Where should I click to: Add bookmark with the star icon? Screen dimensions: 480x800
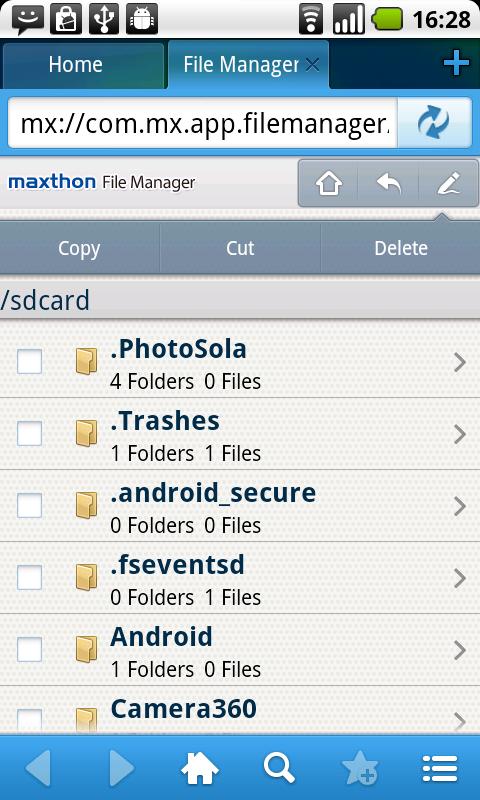click(360, 768)
